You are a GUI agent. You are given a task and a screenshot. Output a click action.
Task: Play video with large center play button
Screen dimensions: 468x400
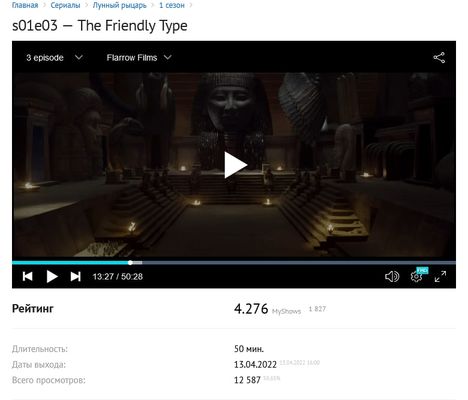235,165
